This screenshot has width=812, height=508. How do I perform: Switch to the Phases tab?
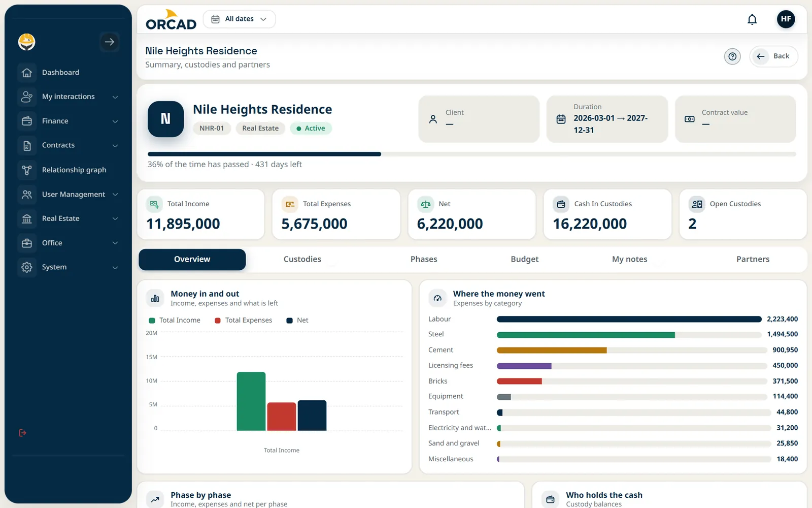click(x=424, y=260)
